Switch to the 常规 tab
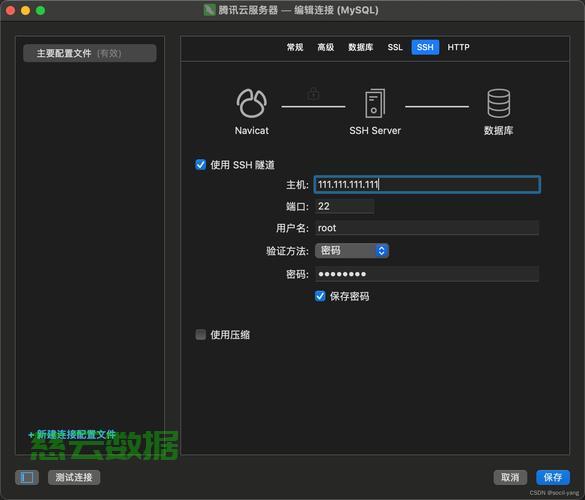585x500 pixels. point(295,47)
